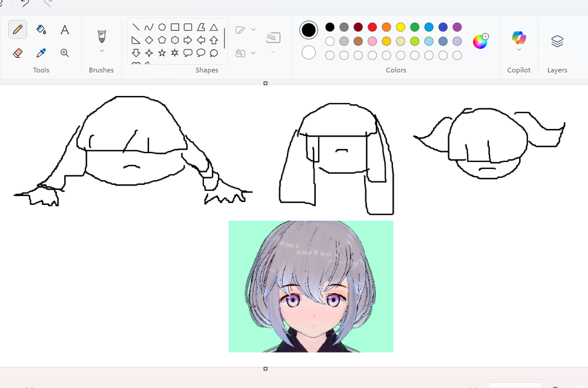Choose the Cloud callout shape
The image size is (588, 388).
click(x=214, y=53)
